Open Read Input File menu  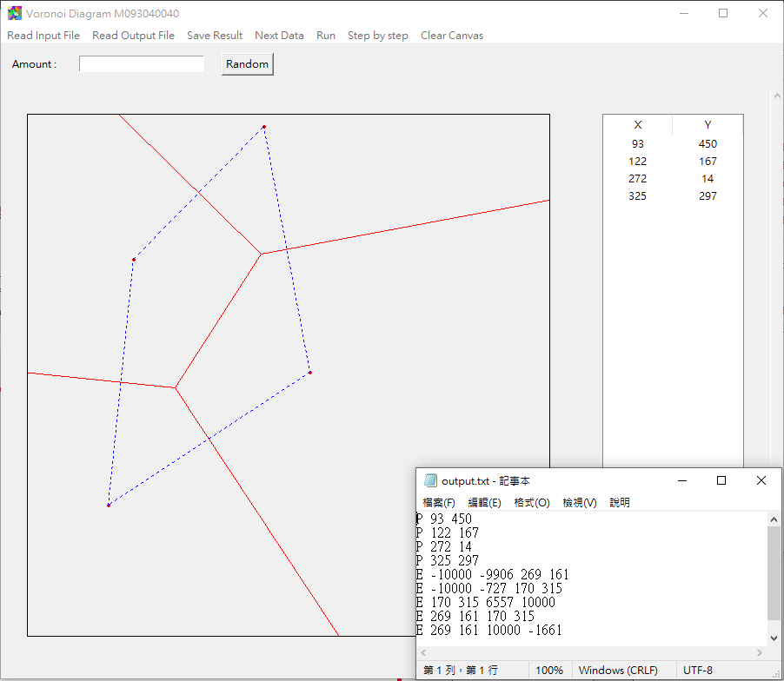coord(43,36)
